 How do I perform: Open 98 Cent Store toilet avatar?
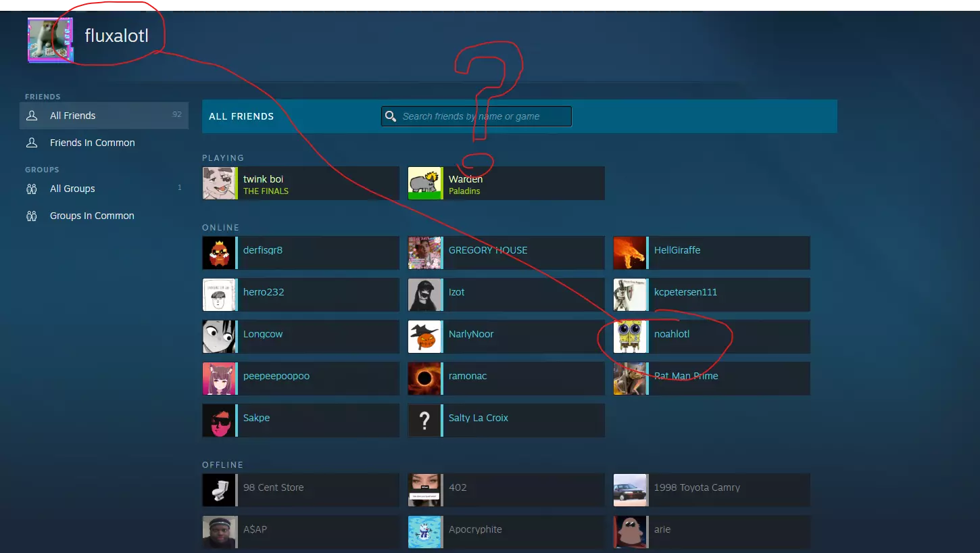click(219, 490)
